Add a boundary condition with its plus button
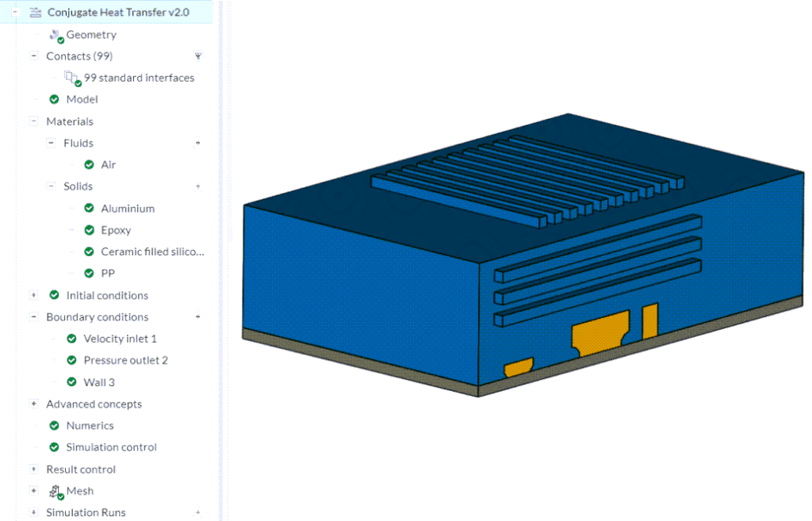 pyautogui.click(x=198, y=316)
